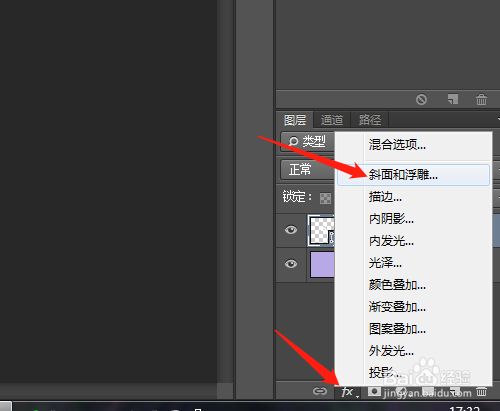Choose 颜色叠加... from the menu
Screen dimensions: 500x411
point(413,285)
